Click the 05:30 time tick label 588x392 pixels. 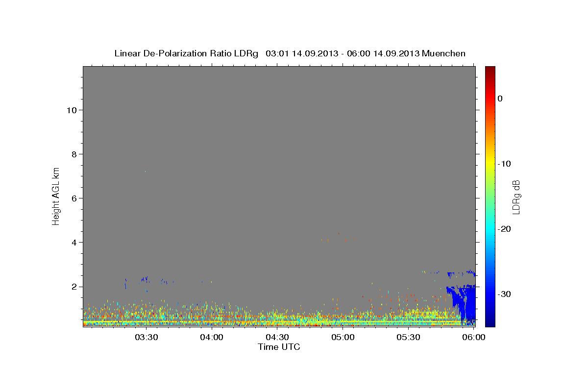coord(408,337)
